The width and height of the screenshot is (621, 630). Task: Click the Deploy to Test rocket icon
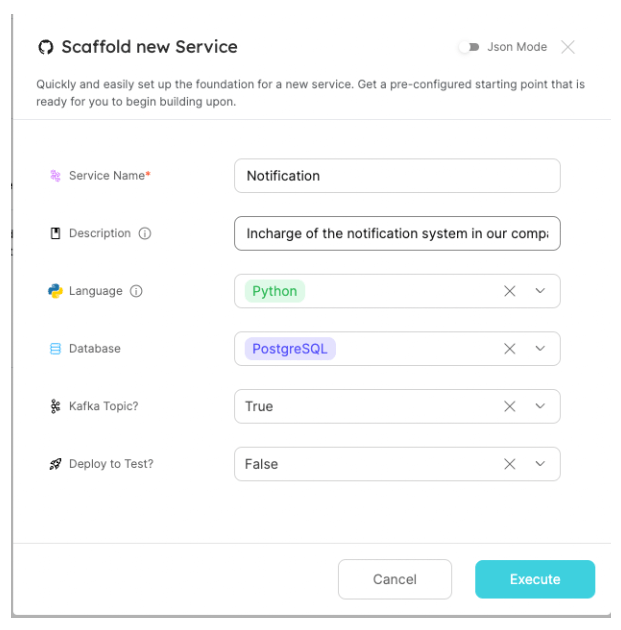coord(55,465)
